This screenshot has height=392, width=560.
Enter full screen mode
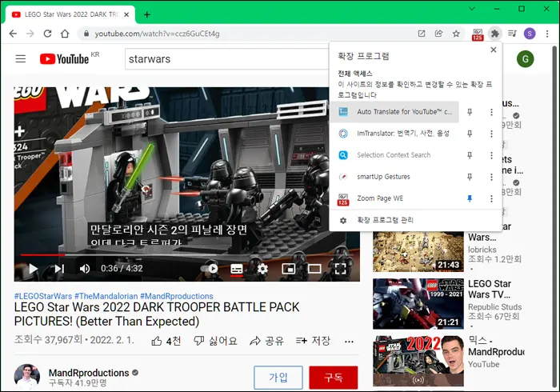coord(340,269)
